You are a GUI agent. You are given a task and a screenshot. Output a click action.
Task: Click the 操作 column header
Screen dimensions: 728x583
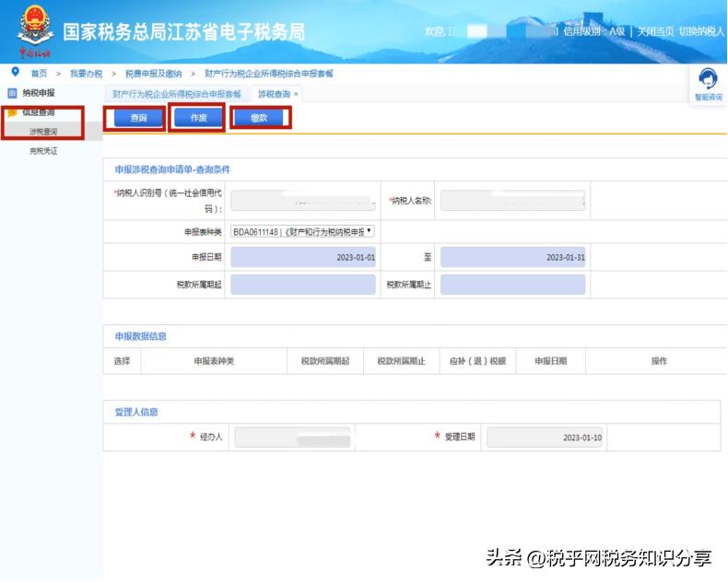point(659,361)
